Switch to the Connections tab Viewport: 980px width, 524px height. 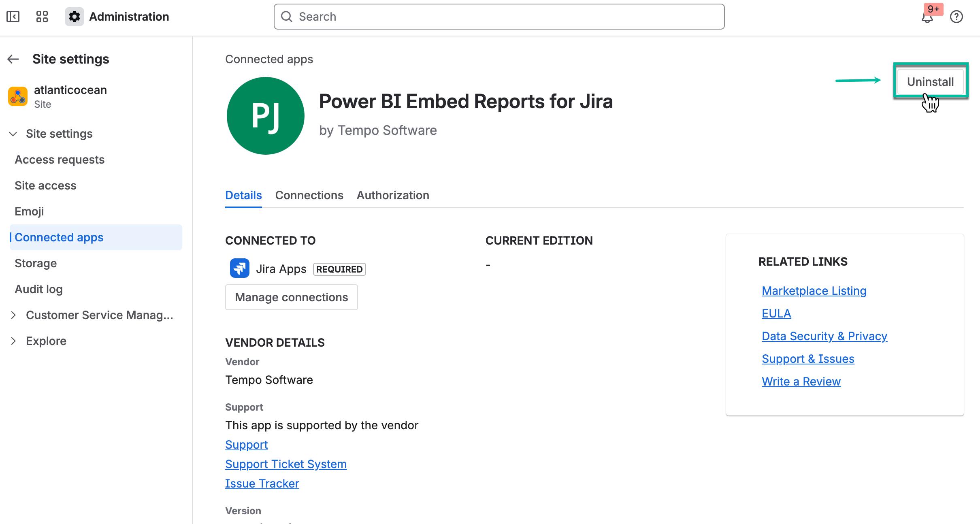[x=309, y=195]
